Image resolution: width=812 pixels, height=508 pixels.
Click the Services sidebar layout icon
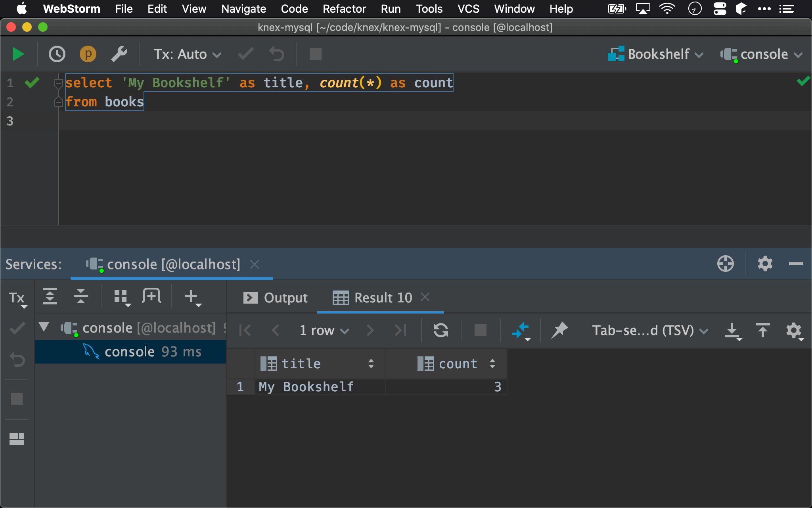(x=17, y=439)
